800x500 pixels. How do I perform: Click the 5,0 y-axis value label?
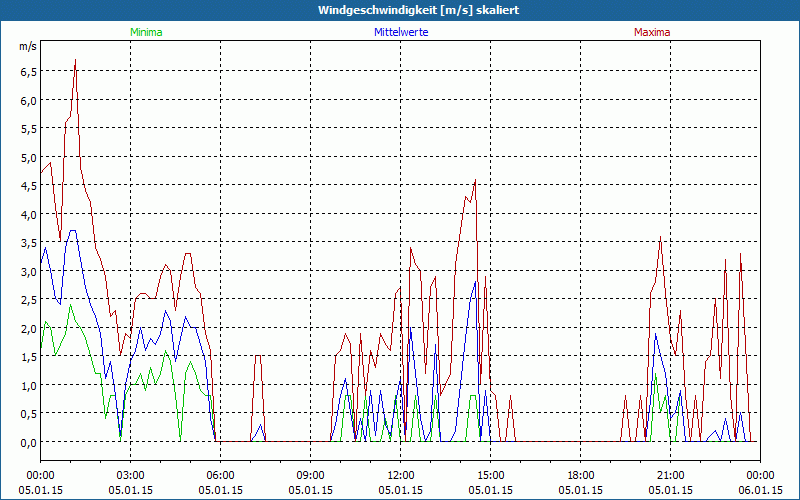(29, 158)
